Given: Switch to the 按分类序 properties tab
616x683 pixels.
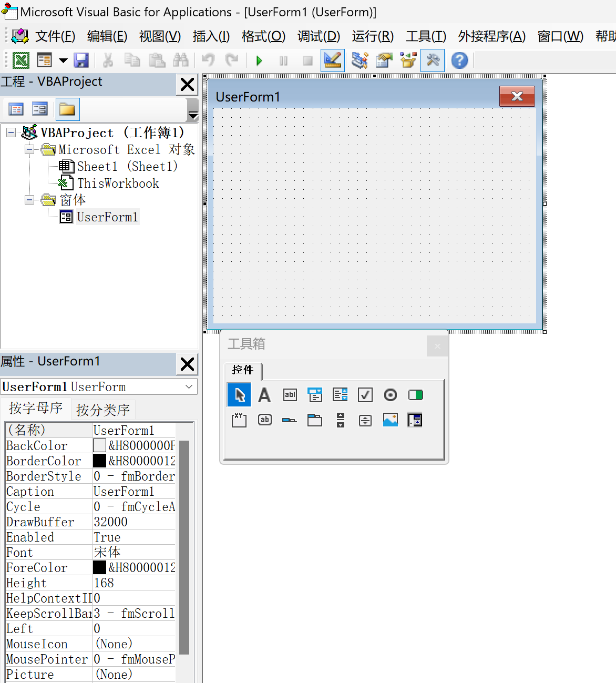Looking at the screenshot, I should click(103, 410).
